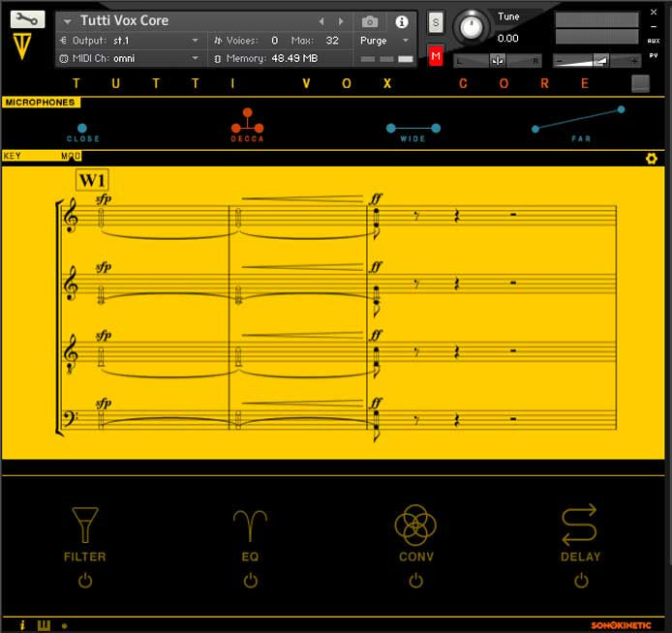The image size is (672, 633).
Task: Toggle the AUX panel button
Action: (x=654, y=41)
